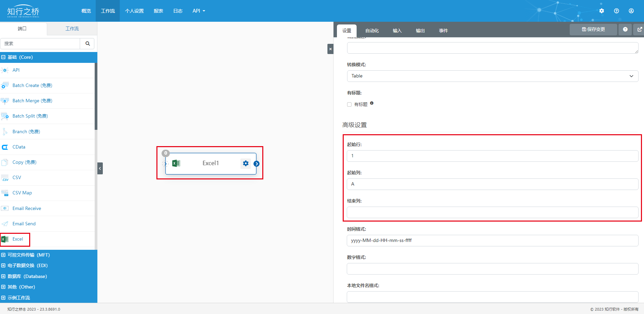The height and width of the screenshot is (314, 644).
Task: Open the API dropdown menu
Action: coord(198,11)
